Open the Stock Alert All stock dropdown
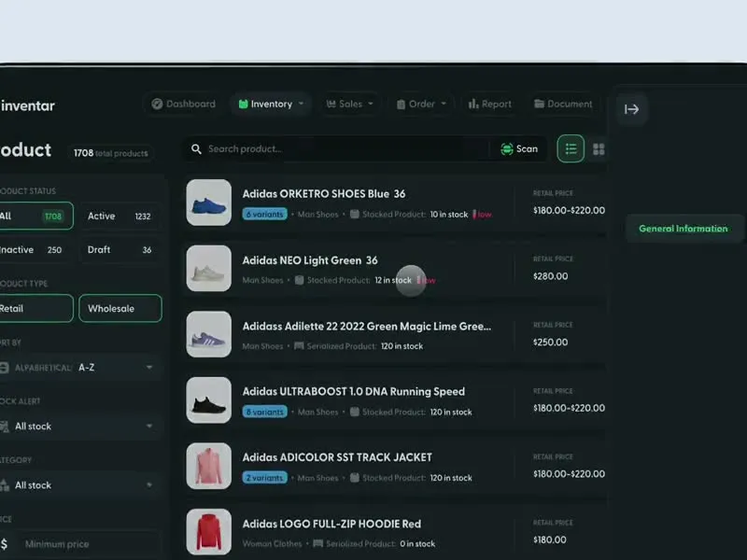Screen dimensions: 747x560 (x=79, y=427)
